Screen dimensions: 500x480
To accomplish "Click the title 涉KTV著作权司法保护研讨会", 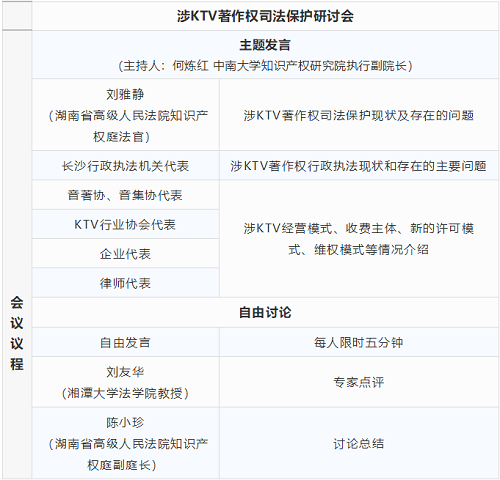I will point(265,16).
